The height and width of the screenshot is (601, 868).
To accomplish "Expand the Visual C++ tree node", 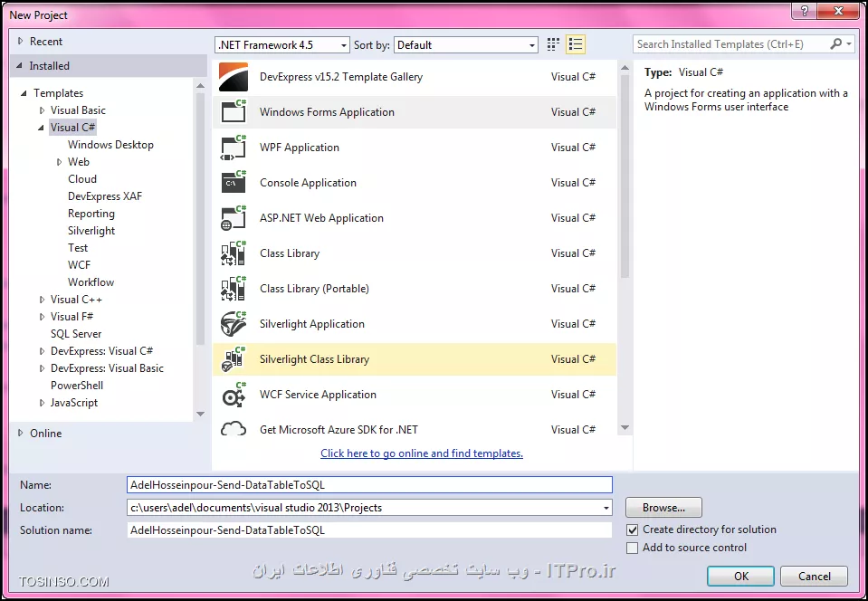I will [42, 300].
